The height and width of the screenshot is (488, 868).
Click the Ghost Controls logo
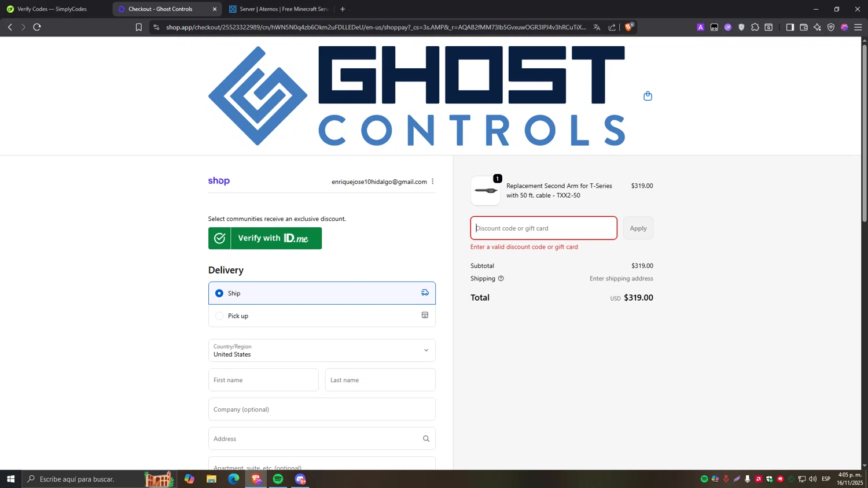pyautogui.click(x=417, y=96)
